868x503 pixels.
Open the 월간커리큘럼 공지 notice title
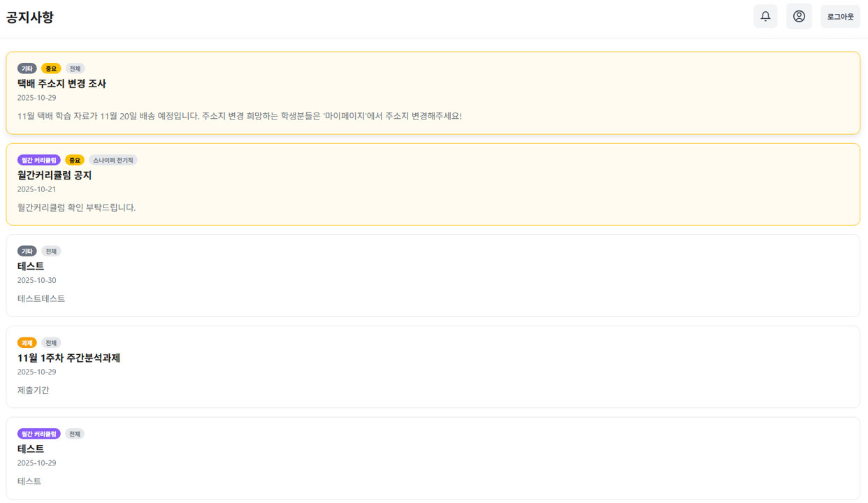(x=55, y=175)
